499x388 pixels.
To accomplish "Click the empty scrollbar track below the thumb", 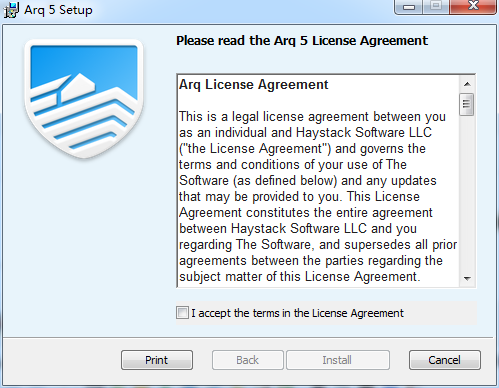I will coord(467,193).
